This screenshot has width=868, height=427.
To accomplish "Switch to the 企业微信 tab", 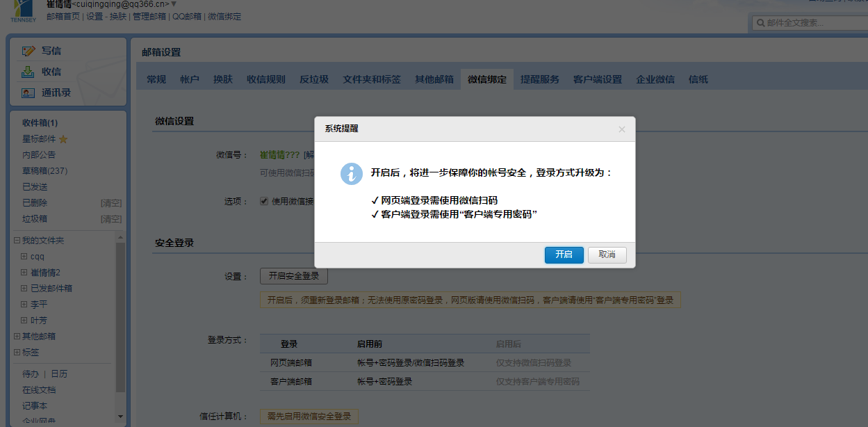I will [655, 79].
